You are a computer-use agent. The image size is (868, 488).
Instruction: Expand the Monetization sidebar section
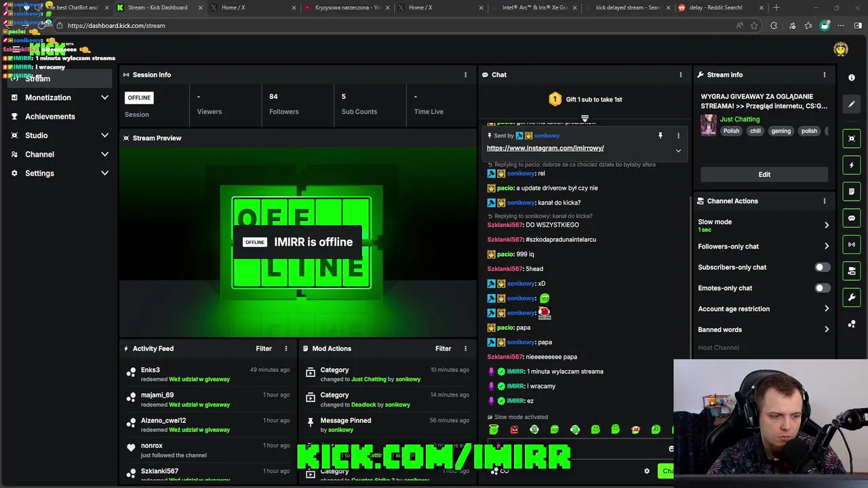104,98
